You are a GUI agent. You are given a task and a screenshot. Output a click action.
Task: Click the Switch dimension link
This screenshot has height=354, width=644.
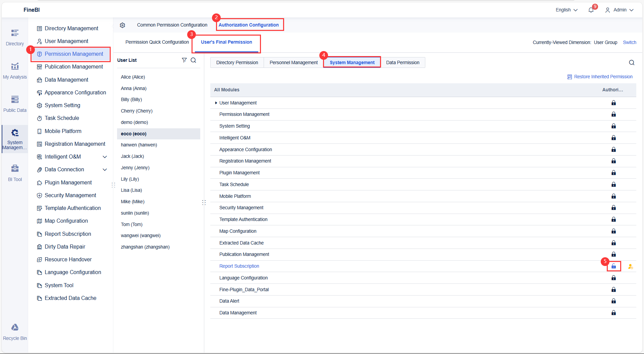coord(630,42)
